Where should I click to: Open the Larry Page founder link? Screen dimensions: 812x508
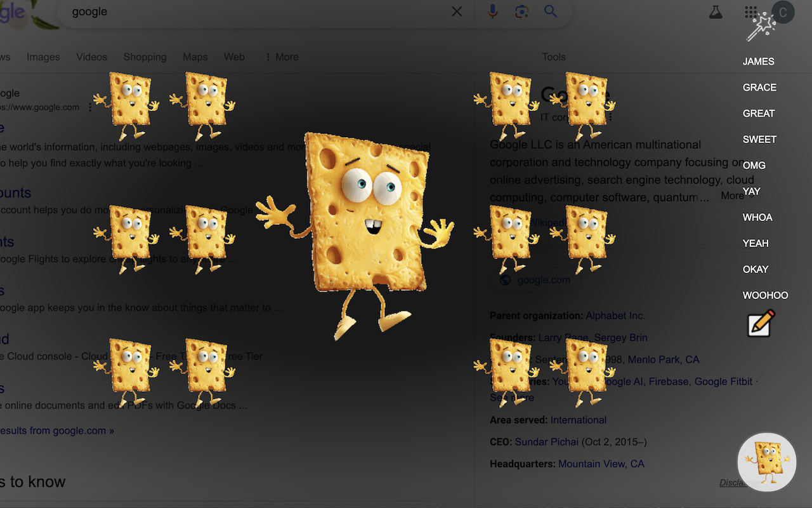564,338
